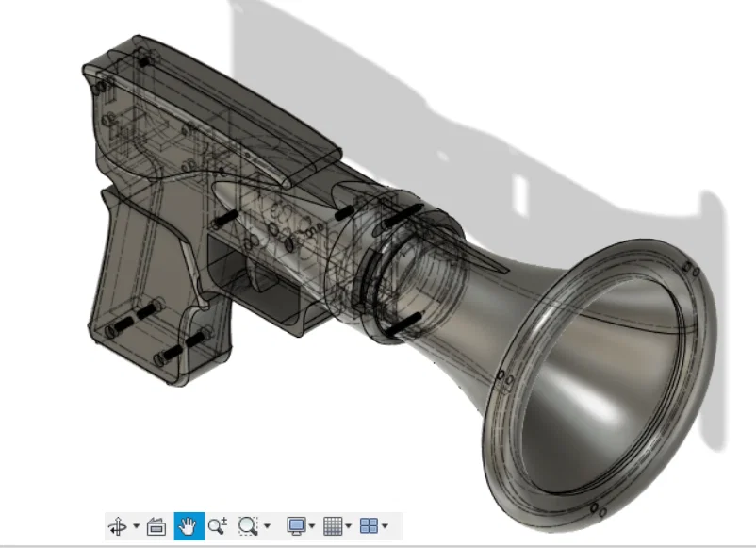Open the Display Settings monitor icon

pos(296,525)
